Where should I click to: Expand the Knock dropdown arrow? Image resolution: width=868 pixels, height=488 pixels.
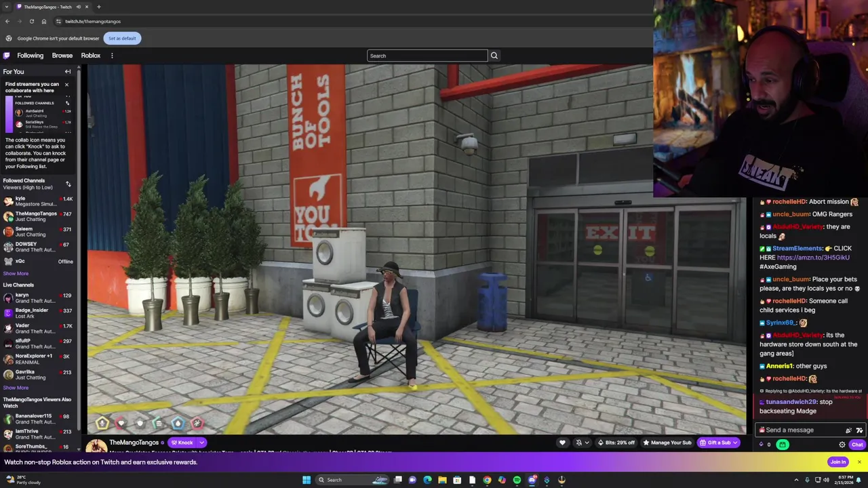(201, 443)
